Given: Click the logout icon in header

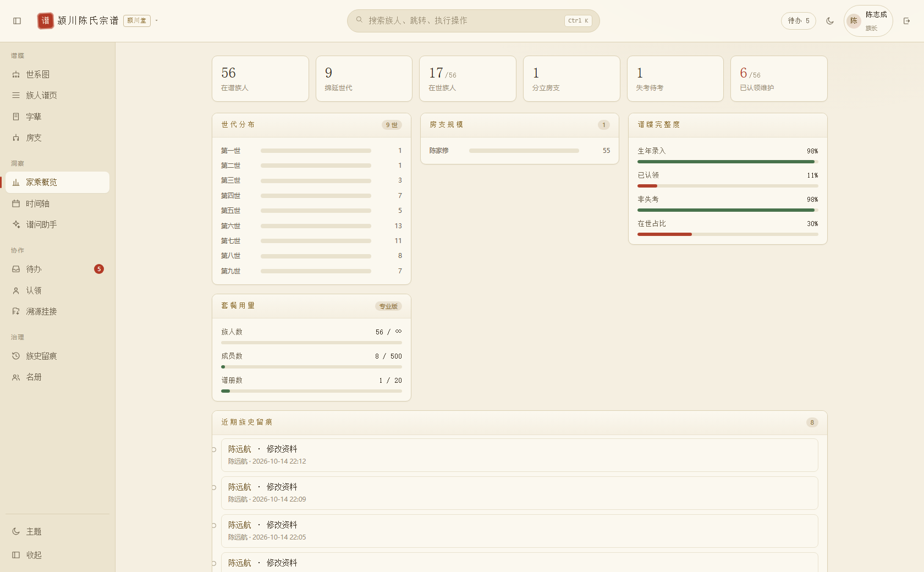Looking at the screenshot, I should pyautogui.click(x=907, y=21).
